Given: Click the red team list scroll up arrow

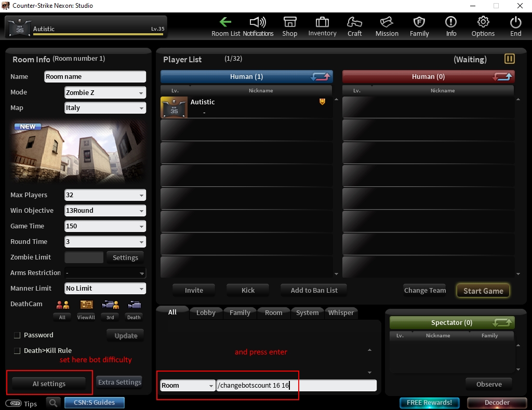Looking at the screenshot, I should coord(518,99).
